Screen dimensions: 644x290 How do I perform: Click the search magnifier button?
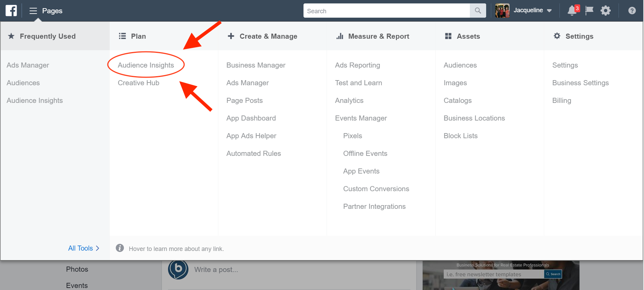pyautogui.click(x=478, y=11)
